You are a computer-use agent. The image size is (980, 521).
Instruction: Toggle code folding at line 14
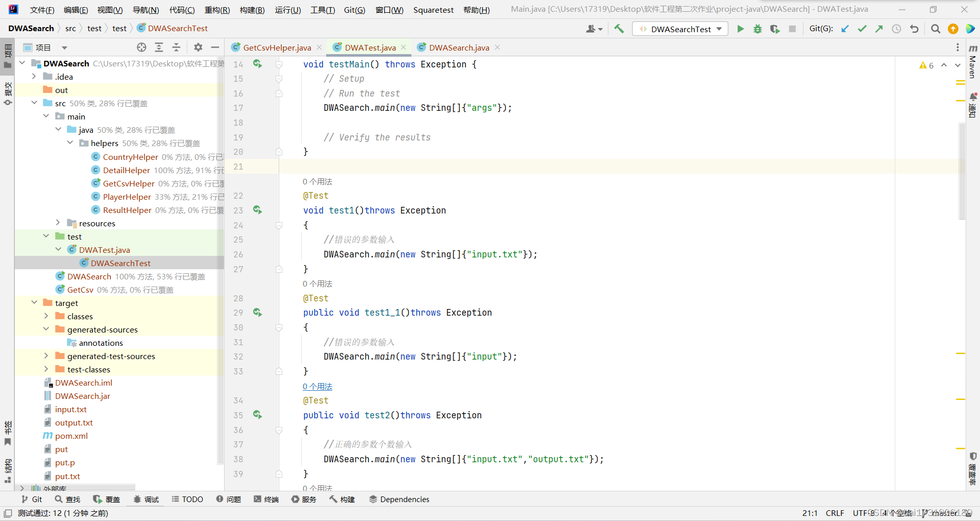279,64
